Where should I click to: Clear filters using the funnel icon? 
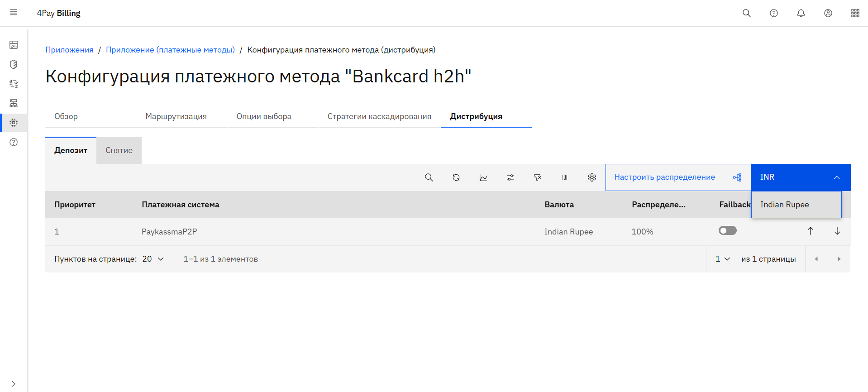[537, 177]
